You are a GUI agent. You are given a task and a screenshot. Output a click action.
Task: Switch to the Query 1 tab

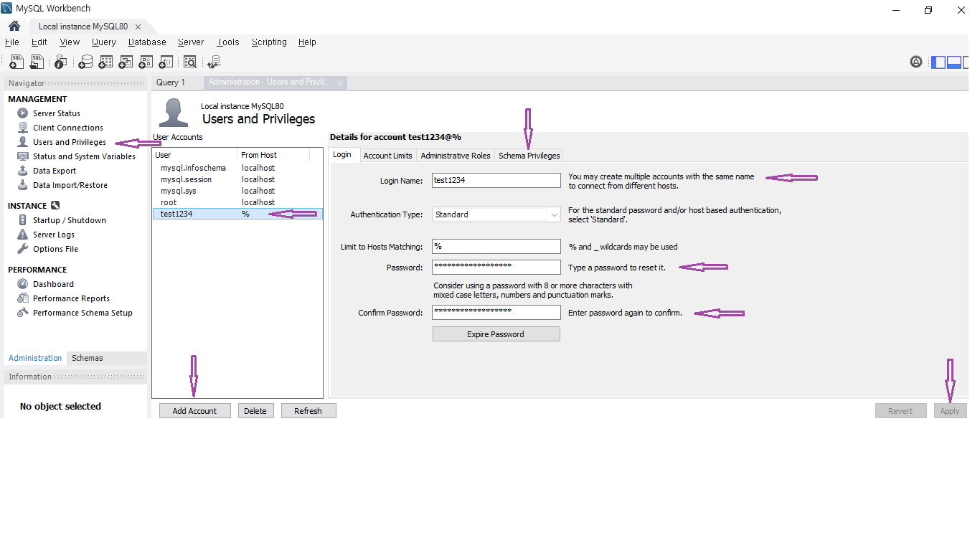click(x=171, y=82)
